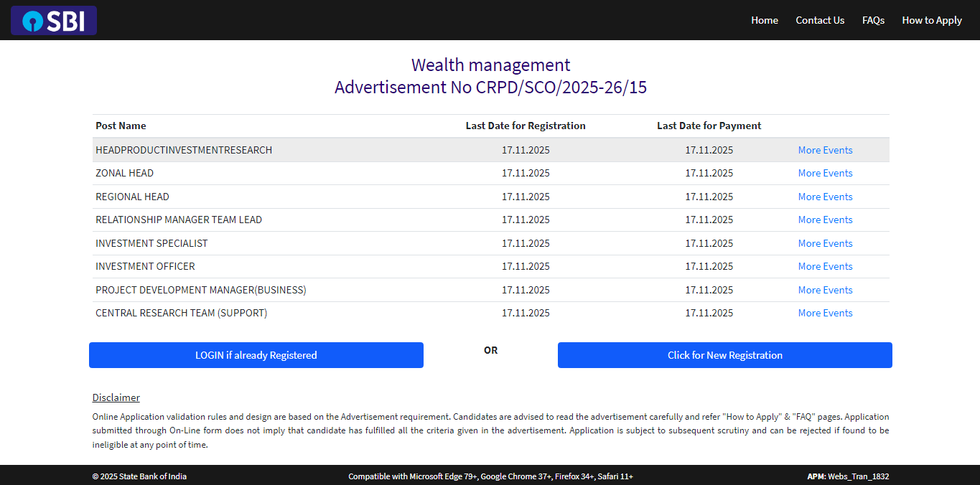View More Events for Investment Officer

click(x=825, y=266)
